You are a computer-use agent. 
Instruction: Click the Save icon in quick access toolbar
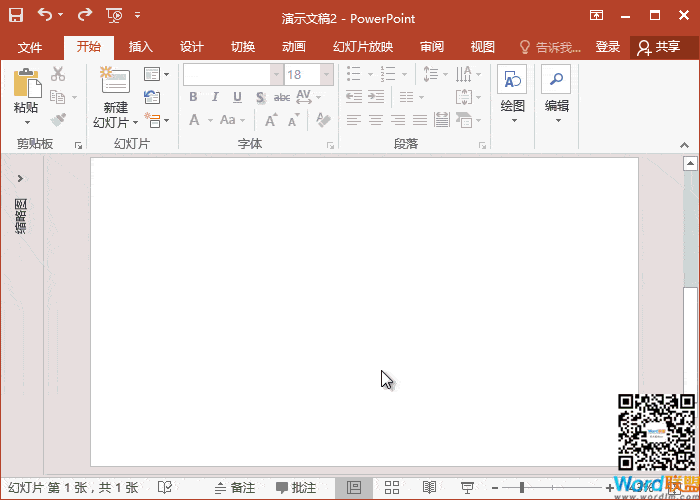(x=16, y=15)
